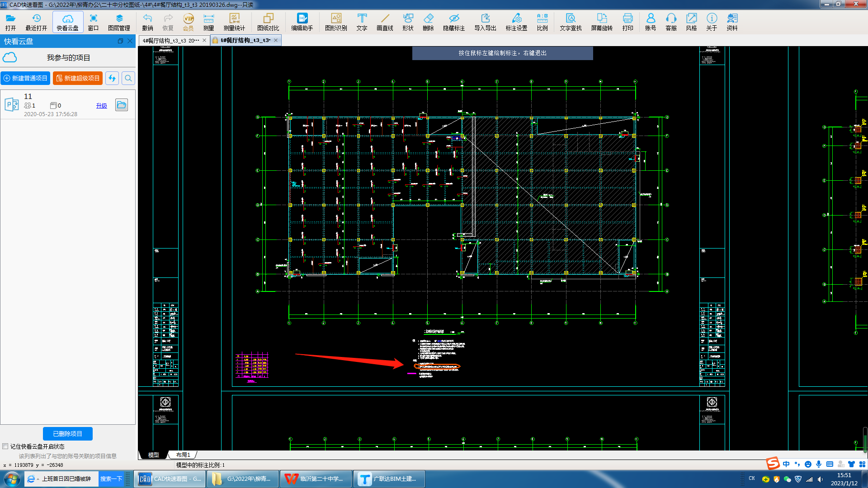The height and width of the screenshot is (488, 868).
Task: Select project 11 in the list
Action: pos(68,104)
